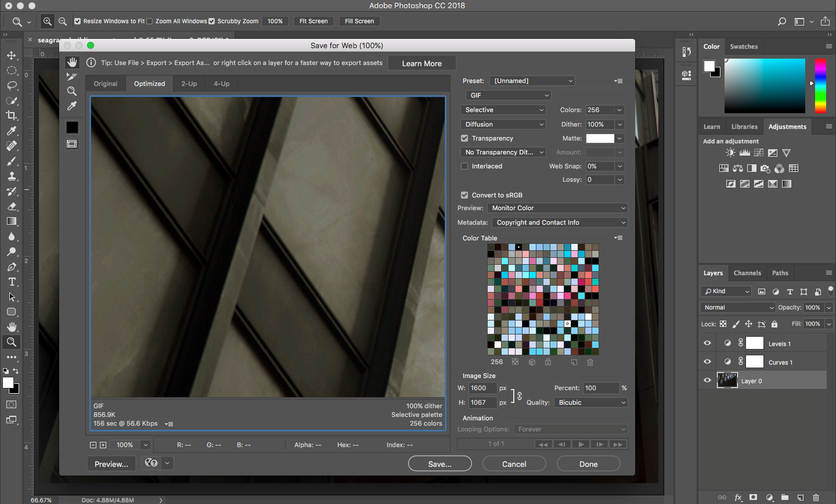Switch to the 2-Up tab
This screenshot has width=836, height=504.
tap(189, 84)
